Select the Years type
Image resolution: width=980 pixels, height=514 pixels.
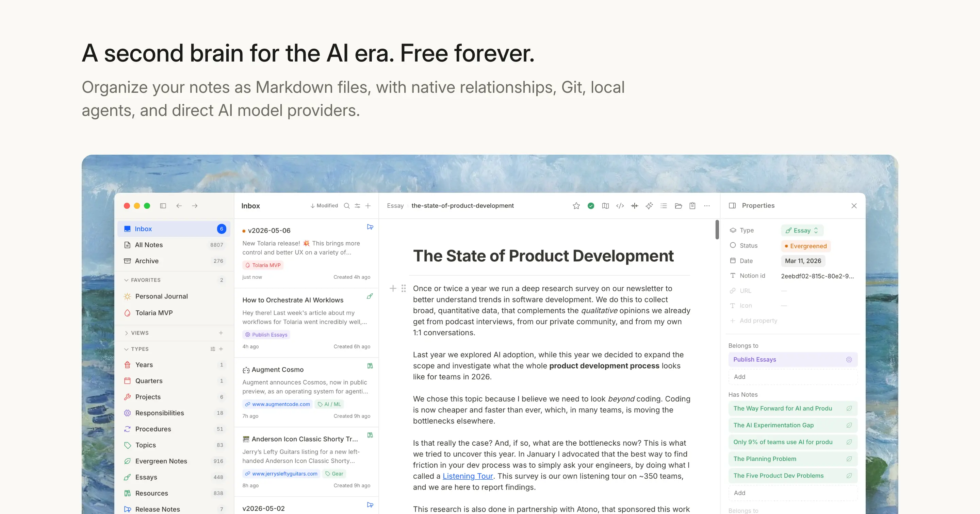click(x=174, y=365)
